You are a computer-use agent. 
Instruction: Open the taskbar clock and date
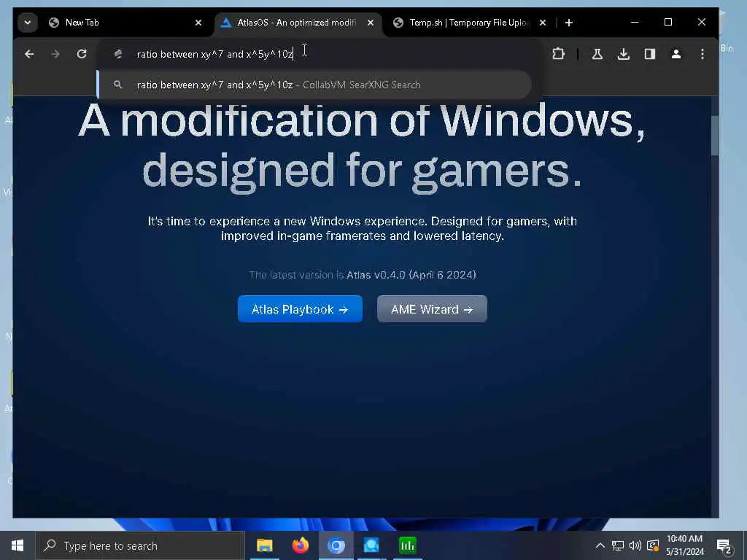684,545
